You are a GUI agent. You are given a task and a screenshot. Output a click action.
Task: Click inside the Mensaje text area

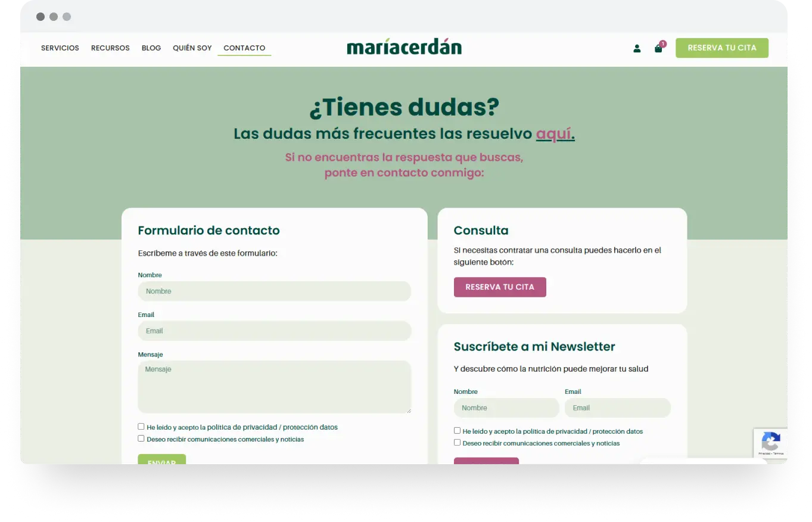pos(275,387)
